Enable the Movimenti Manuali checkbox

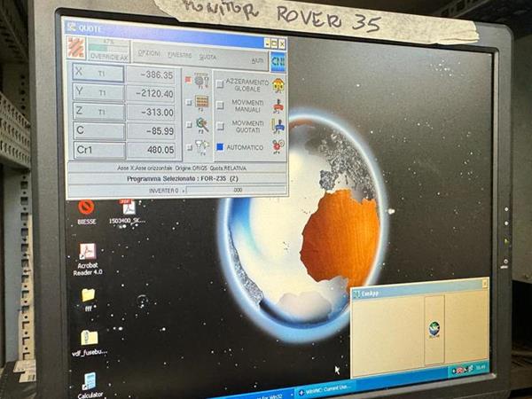(220, 106)
